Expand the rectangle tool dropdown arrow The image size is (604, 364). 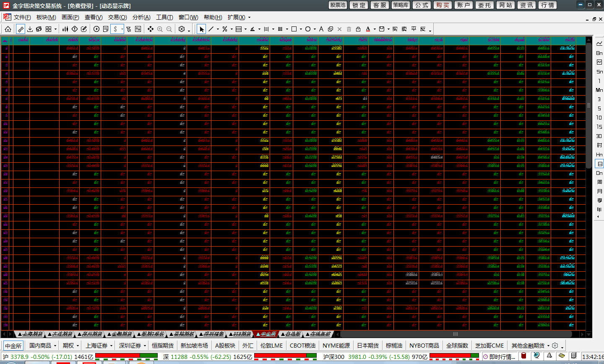301,29
